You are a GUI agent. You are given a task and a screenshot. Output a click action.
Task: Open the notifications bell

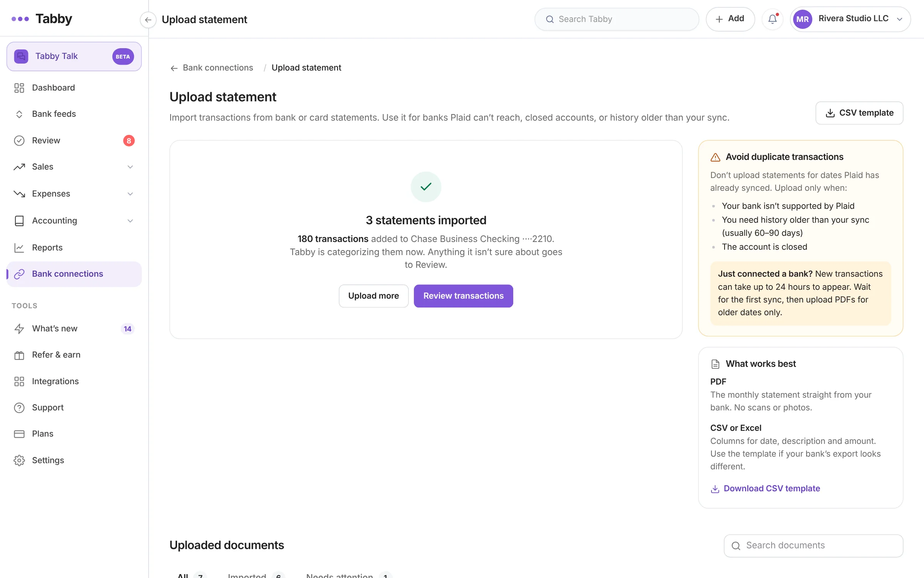[772, 19]
